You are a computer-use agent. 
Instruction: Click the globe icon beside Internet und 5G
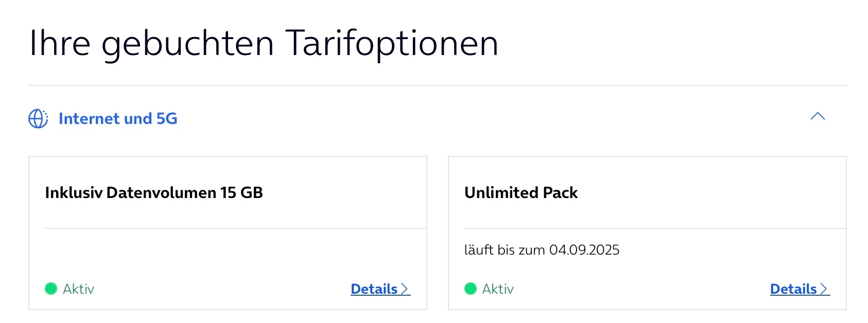(38, 119)
